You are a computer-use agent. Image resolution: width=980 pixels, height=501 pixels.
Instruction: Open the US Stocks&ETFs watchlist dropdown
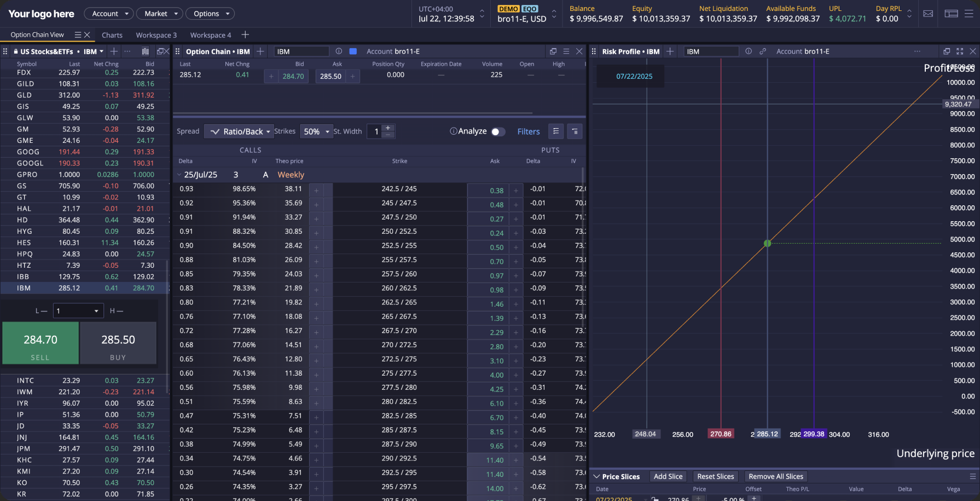tap(101, 51)
